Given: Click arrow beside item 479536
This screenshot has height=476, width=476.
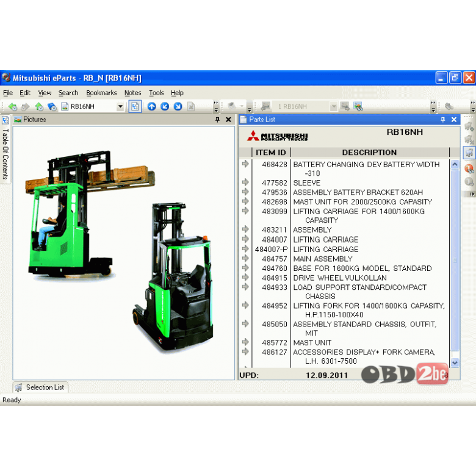Looking at the screenshot, I should pyautogui.click(x=245, y=192).
